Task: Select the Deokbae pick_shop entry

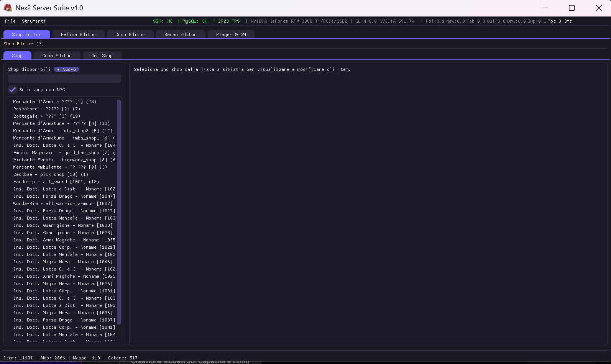Action: point(51,174)
